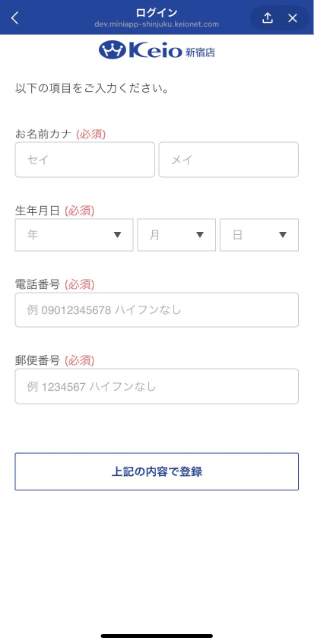Open the 年 birth year dropdown

coord(75,235)
